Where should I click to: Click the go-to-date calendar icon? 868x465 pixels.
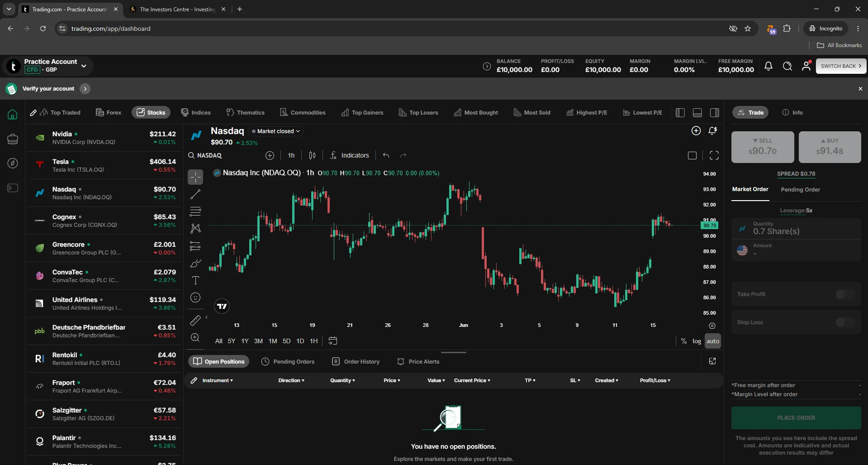pyautogui.click(x=332, y=341)
